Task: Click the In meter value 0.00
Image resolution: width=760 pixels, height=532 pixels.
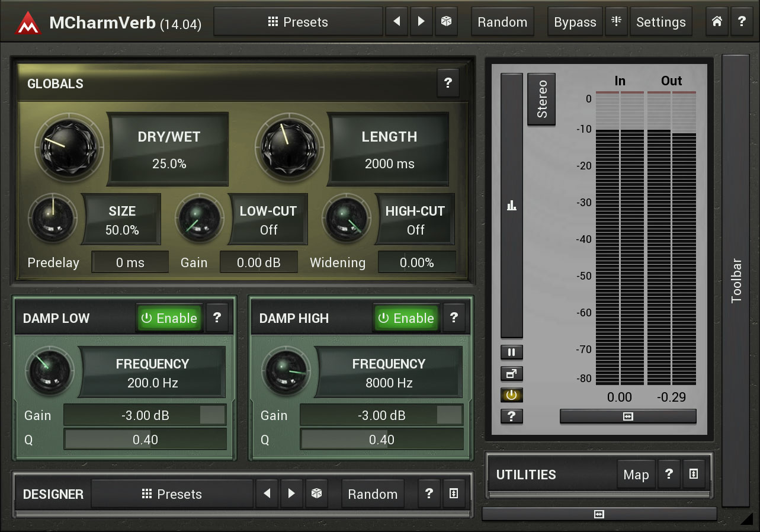Action: coord(620,397)
